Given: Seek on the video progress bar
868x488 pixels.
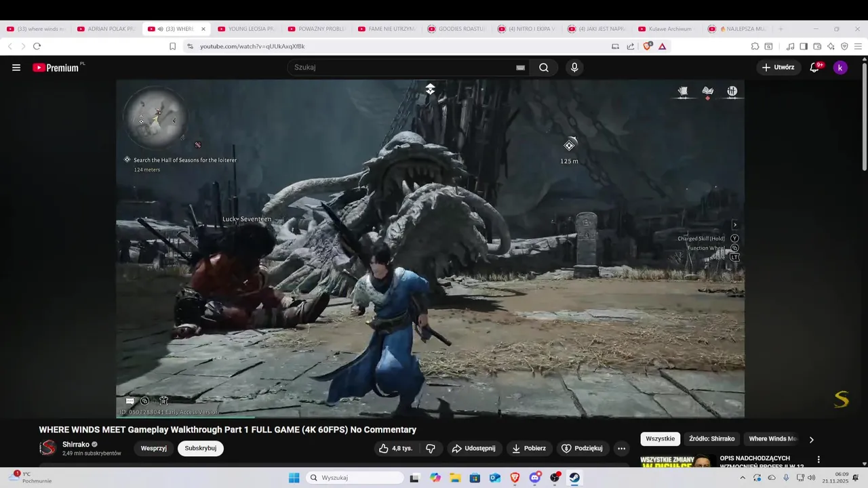Looking at the screenshot, I should (x=430, y=418).
